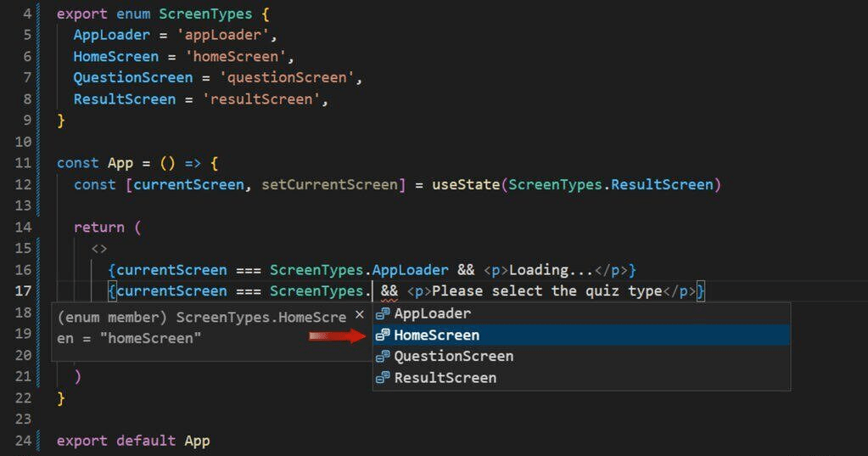Click App in the export default statement

(197, 441)
